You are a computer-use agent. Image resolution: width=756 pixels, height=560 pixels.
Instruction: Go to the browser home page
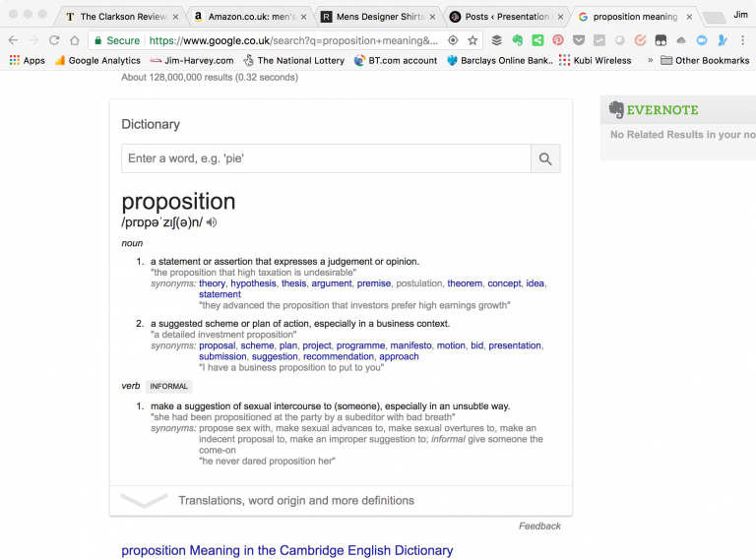coord(75,40)
